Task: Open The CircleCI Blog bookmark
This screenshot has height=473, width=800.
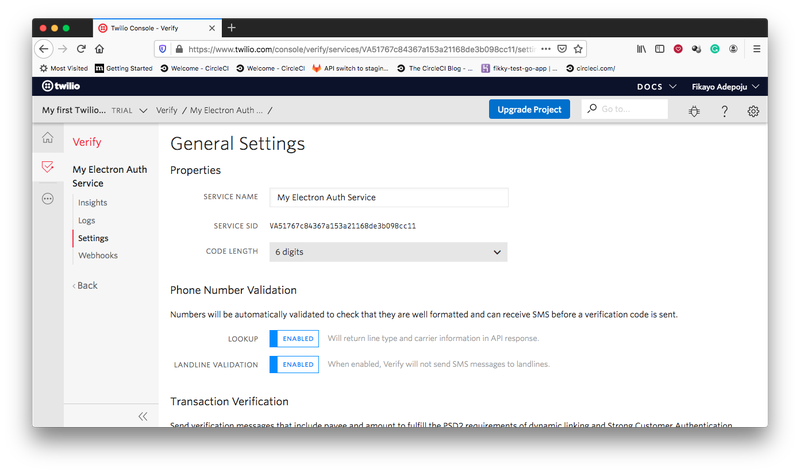Action: point(435,68)
